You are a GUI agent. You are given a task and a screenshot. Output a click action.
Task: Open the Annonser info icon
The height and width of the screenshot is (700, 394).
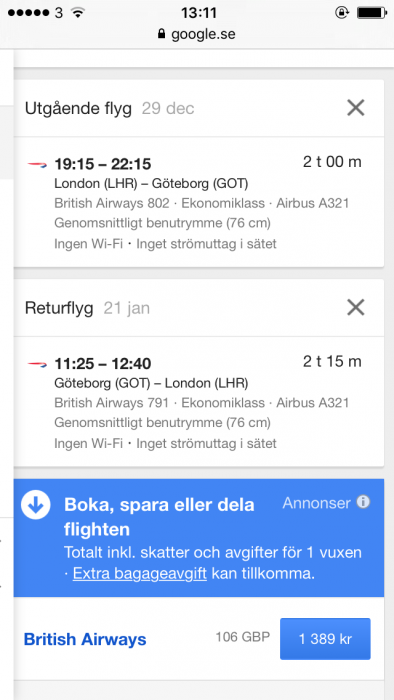(x=363, y=503)
